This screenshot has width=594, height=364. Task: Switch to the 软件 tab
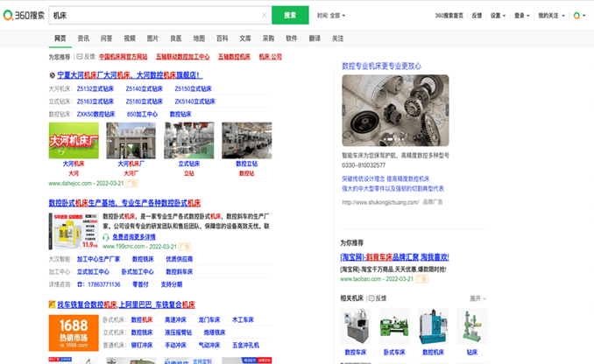point(292,38)
